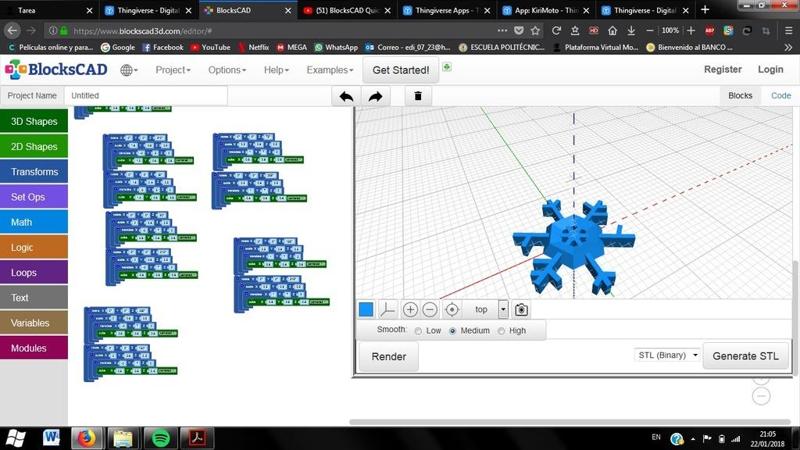
Task: Click the Register link
Action: [722, 69]
